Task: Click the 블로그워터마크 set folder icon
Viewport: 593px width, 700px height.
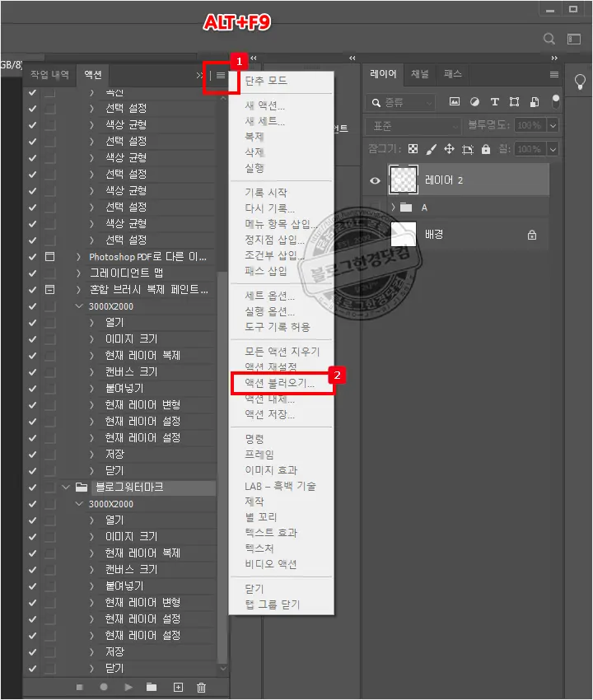Action: click(82, 487)
